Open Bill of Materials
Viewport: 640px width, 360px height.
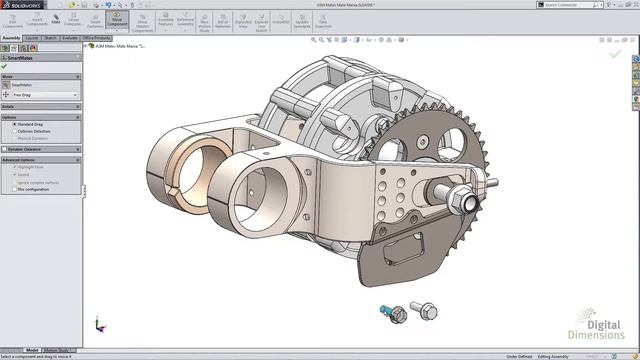223,22
